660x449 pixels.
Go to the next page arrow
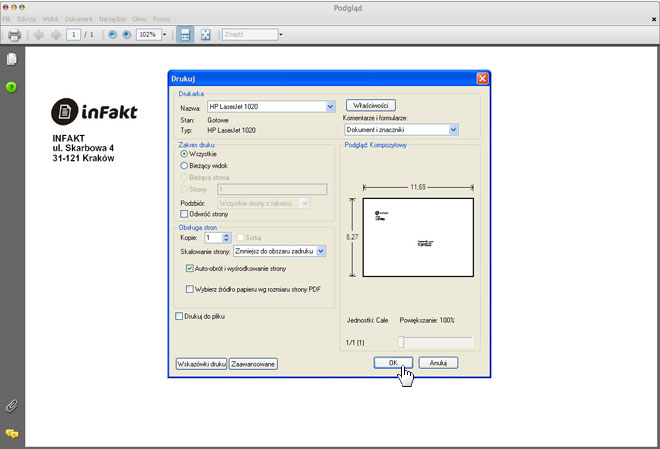tap(56, 35)
